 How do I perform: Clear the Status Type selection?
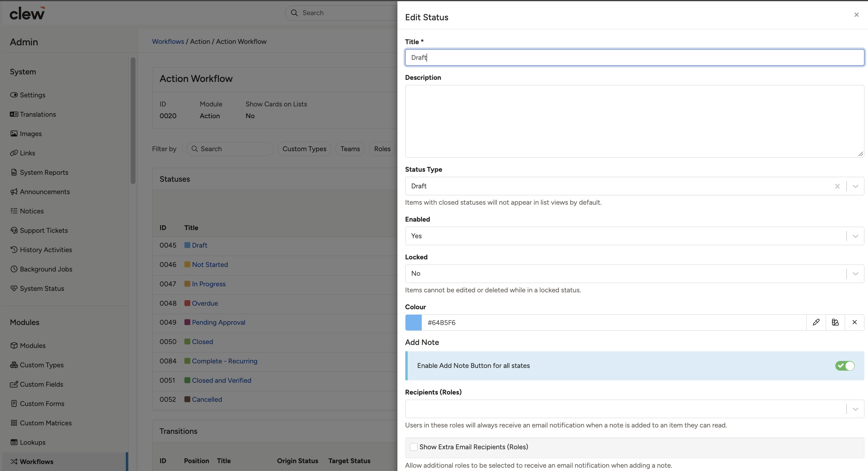tap(837, 186)
